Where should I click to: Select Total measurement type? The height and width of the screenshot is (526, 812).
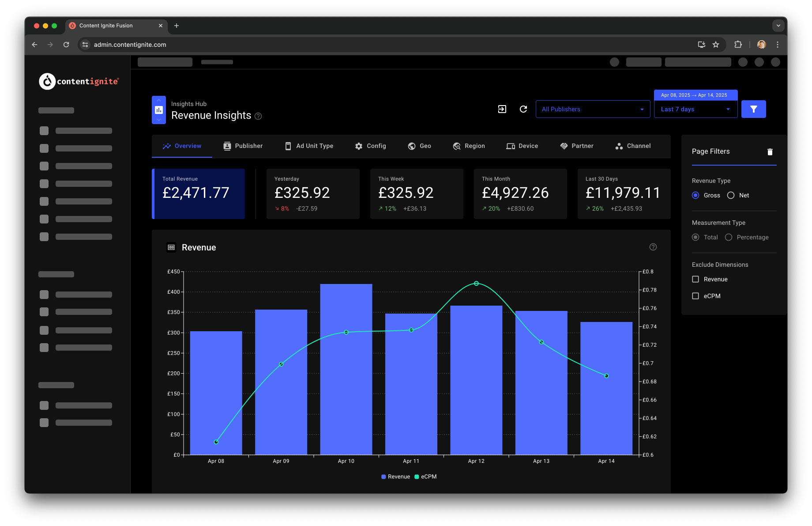pyautogui.click(x=695, y=237)
